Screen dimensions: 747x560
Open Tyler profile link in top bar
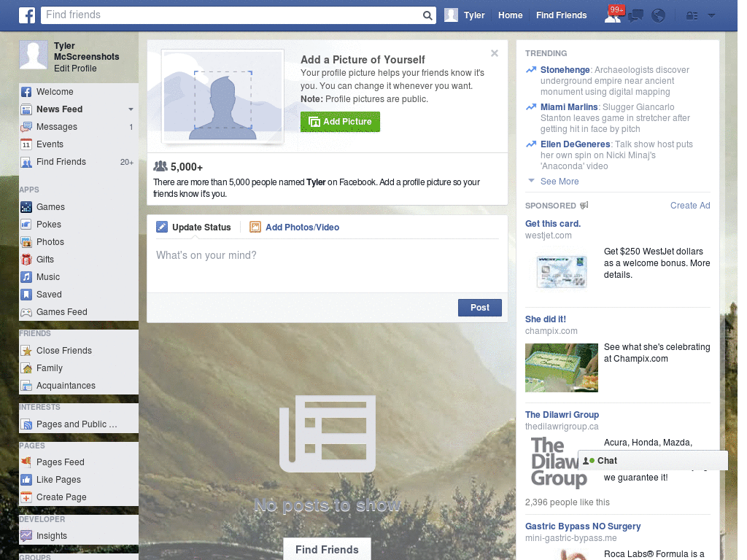pyautogui.click(x=474, y=15)
